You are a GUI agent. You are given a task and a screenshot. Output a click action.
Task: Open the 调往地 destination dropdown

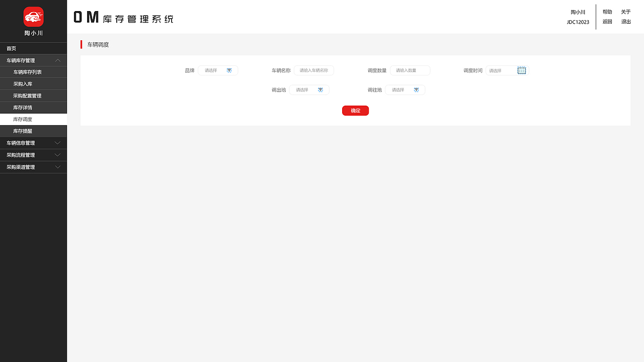coord(403,89)
